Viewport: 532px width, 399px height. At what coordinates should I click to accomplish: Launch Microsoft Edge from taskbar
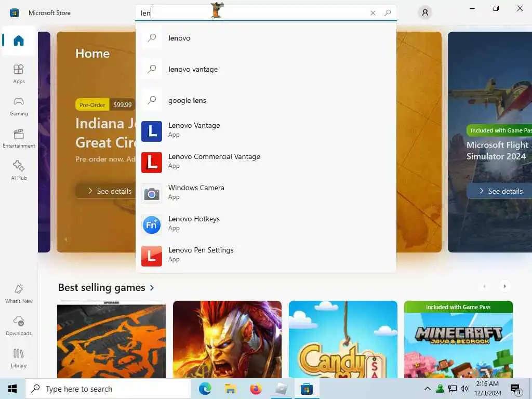coord(205,389)
